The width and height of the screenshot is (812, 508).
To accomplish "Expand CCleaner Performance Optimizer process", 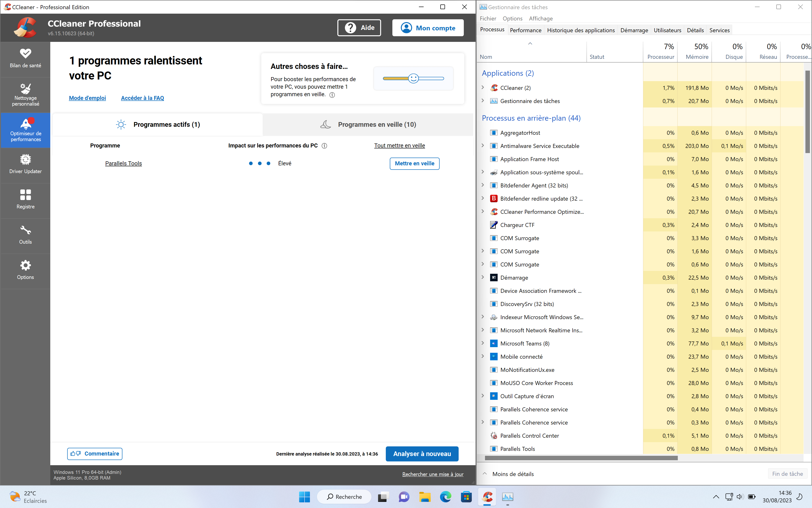I will pyautogui.click(x=483, y=211).
